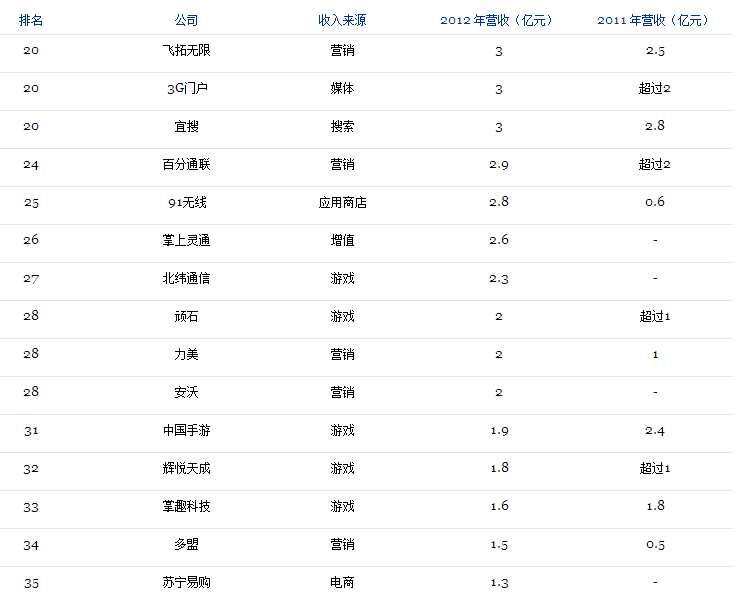Click 应用商店 in 91无线 row
Screen dimensions: 746x604
click(343, 203)
